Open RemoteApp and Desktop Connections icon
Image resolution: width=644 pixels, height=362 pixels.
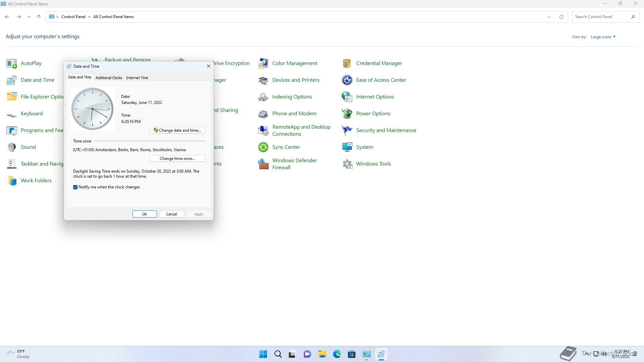[x=263, y=130]
